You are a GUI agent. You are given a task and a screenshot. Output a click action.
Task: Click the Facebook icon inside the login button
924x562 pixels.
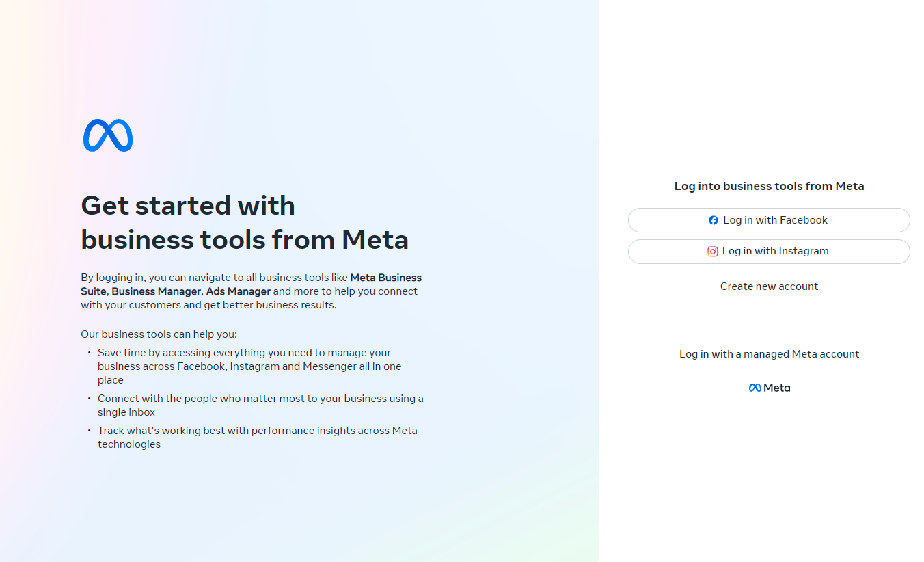click(714, 220)
